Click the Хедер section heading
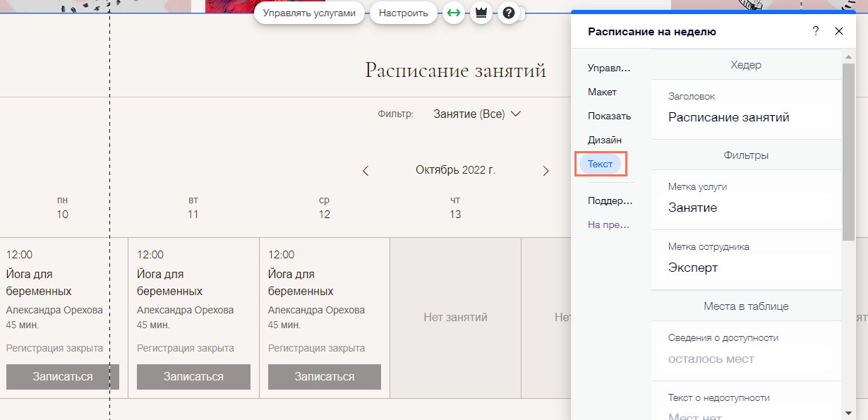Viewport: 868px width, 420px height. [746, 65]
